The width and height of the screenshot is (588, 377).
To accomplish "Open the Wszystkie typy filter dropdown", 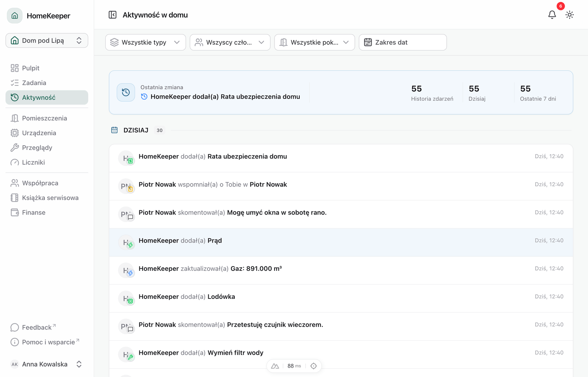I will coord(145,42).
